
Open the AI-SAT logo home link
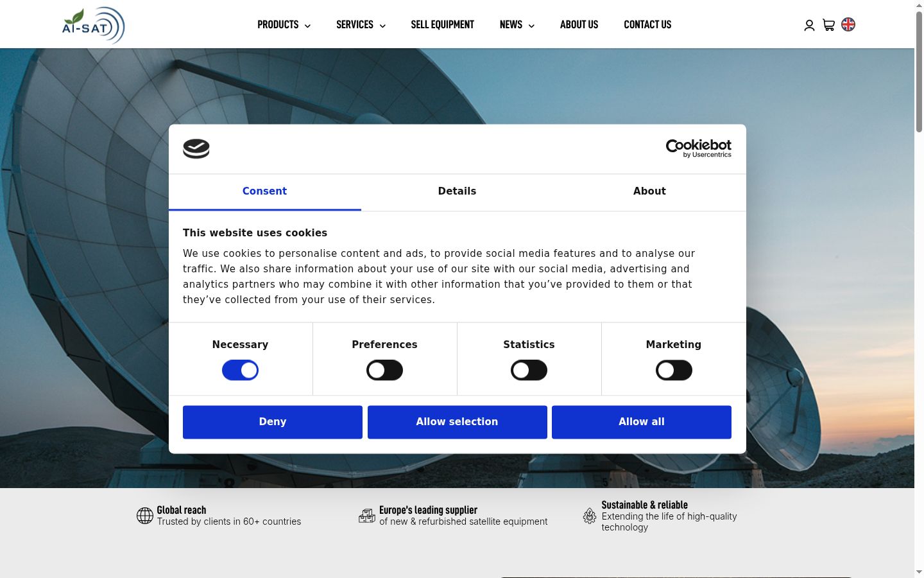[93, 26]
